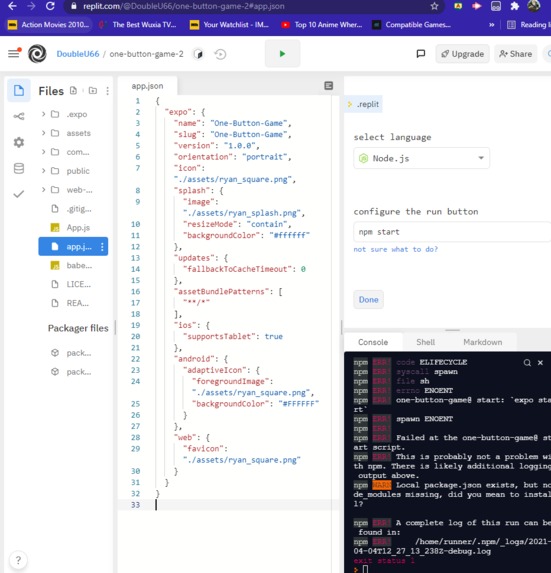Click the new folder icon beside Files
551x573 pixels.
[x=93, y=91]
